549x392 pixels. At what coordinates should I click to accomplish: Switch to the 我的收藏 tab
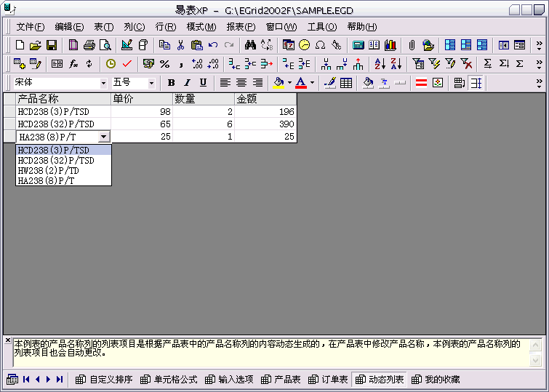click(x=436, y=380)
